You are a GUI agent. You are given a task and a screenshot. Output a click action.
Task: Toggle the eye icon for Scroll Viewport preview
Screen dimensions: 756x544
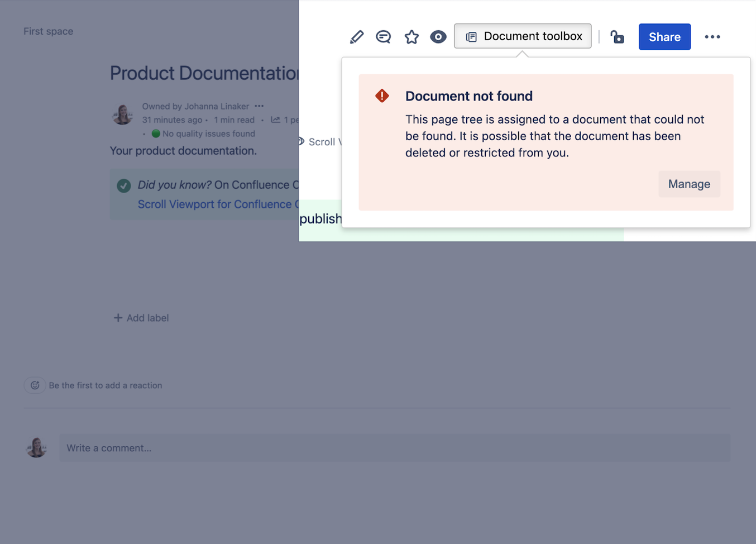[x=438, y=36]
